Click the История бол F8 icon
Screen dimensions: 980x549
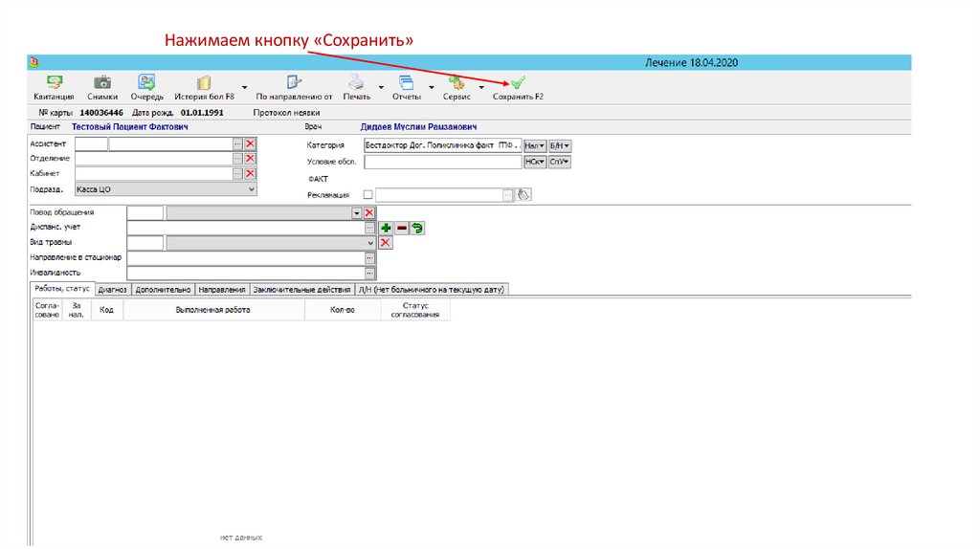[x=204, y=83]
